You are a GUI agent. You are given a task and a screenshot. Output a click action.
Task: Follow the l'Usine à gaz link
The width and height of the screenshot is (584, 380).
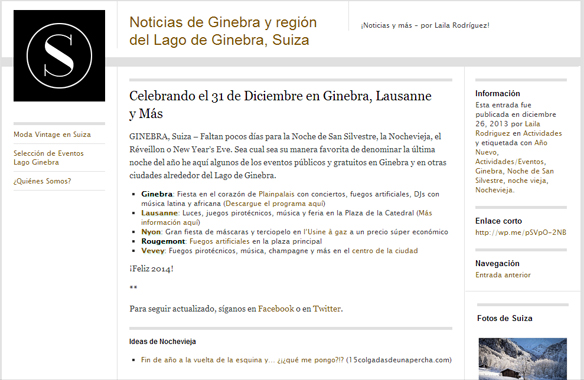pos(325,232)
